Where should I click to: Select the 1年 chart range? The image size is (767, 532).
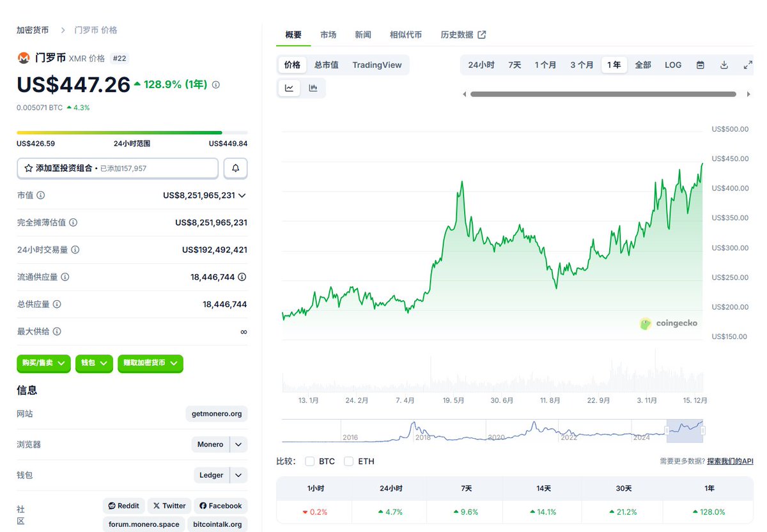point(614,65)
